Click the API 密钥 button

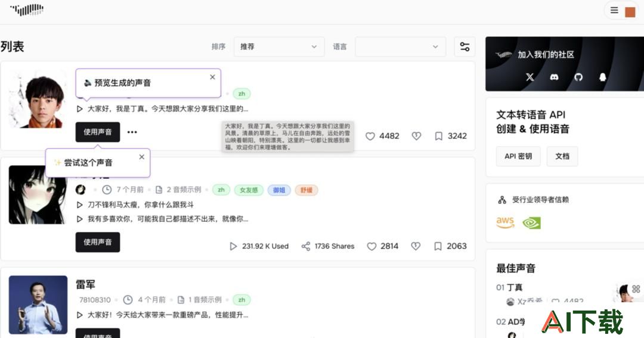point(518,156)
